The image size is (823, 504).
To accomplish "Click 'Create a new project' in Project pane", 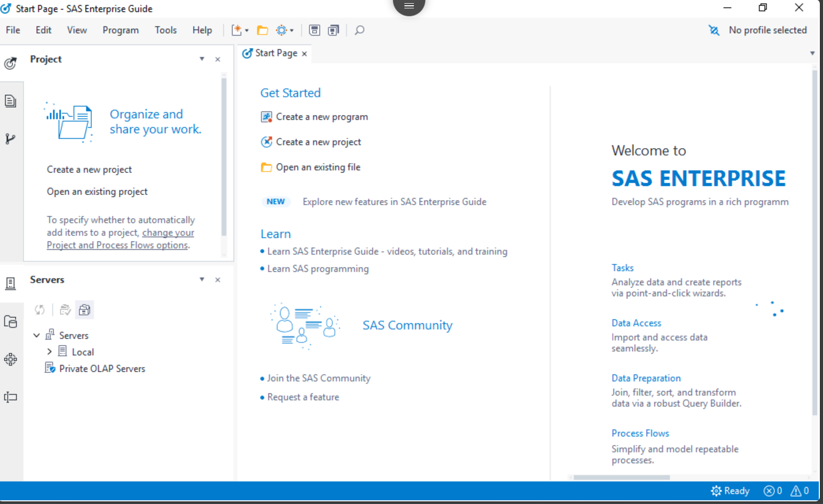I will pyautogui.click(x=89, y=170).
